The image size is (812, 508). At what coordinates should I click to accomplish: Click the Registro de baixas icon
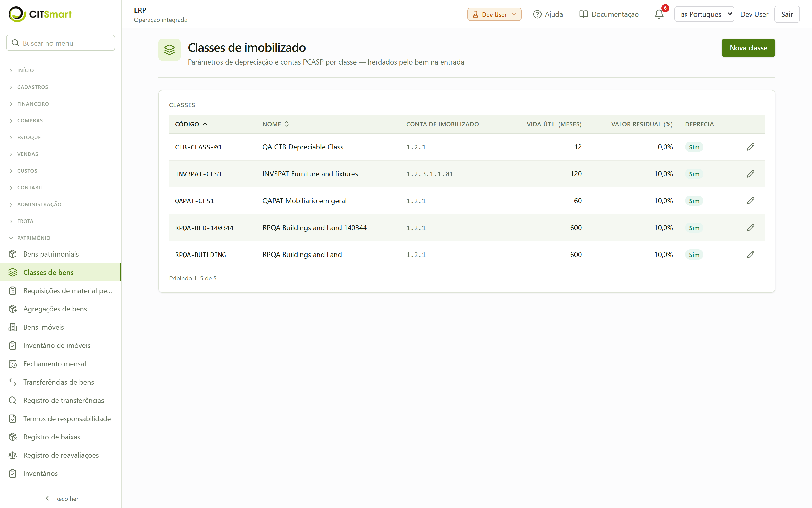(x=13, y=437)
